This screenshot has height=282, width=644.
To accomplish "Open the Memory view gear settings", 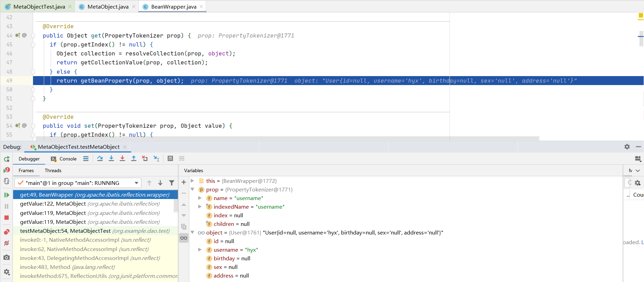I will [x=638, y=183].
